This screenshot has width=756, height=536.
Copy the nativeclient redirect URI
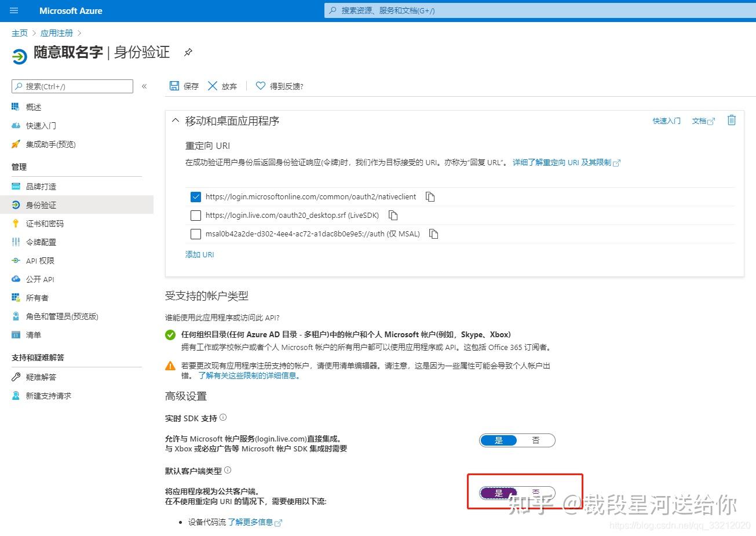point(430,196)
